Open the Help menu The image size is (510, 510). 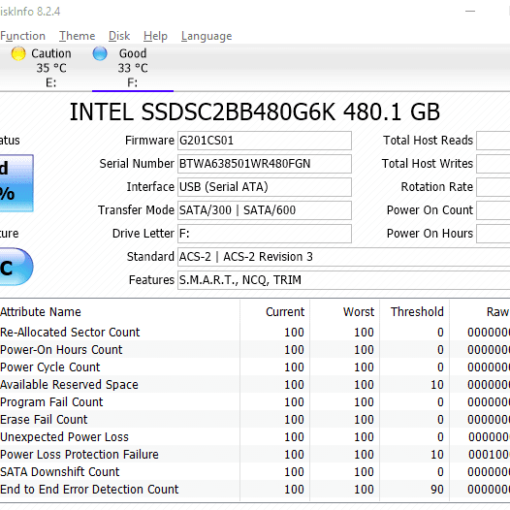pos(155,36)
